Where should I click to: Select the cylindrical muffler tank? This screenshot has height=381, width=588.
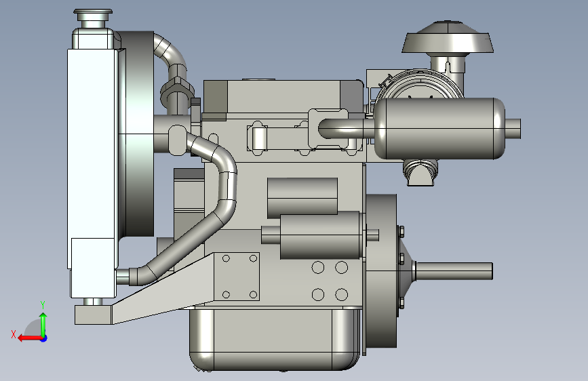[439, 129]
